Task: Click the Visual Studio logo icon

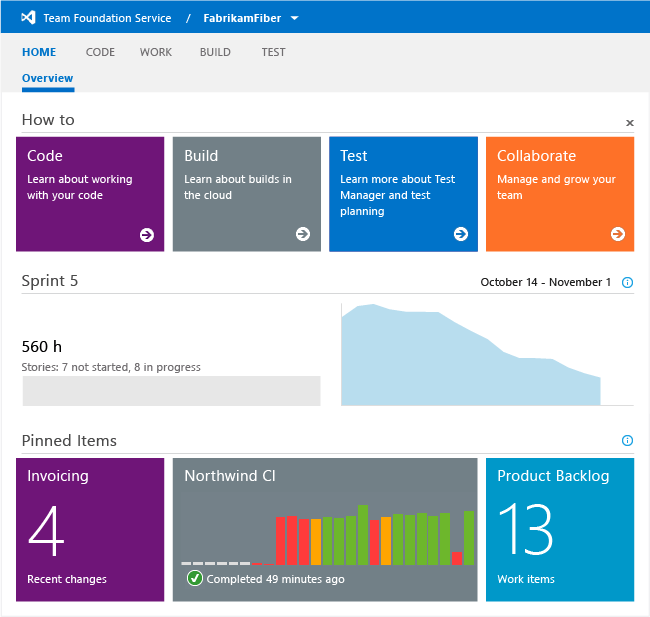Action: click(x=28, y=17)
